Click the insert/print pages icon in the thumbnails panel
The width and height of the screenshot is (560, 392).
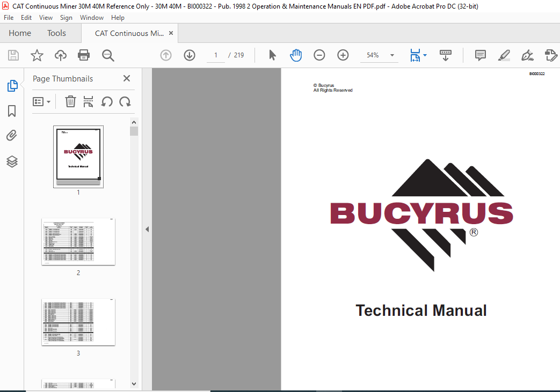click(x=88, y=102)
